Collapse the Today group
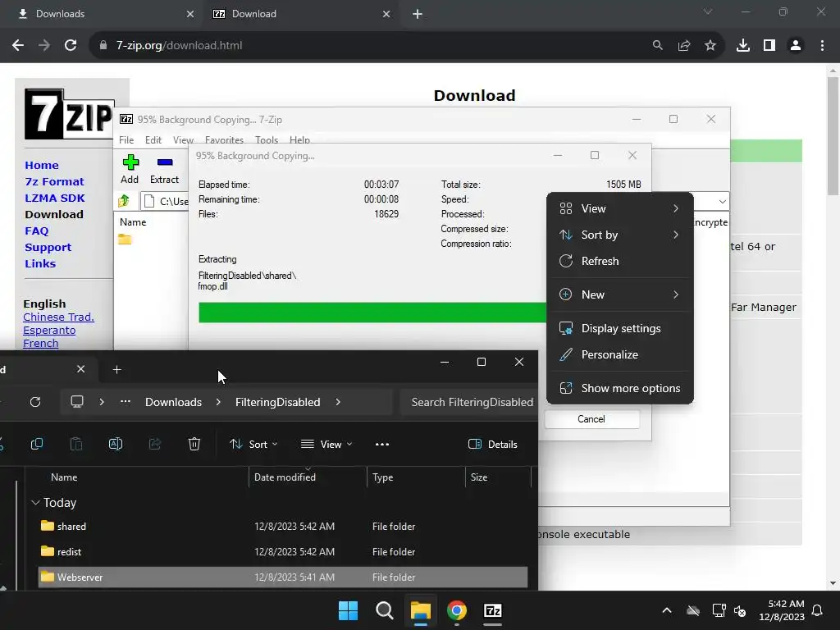This screenshot has width=840, height=630. (x=35, y=503)
